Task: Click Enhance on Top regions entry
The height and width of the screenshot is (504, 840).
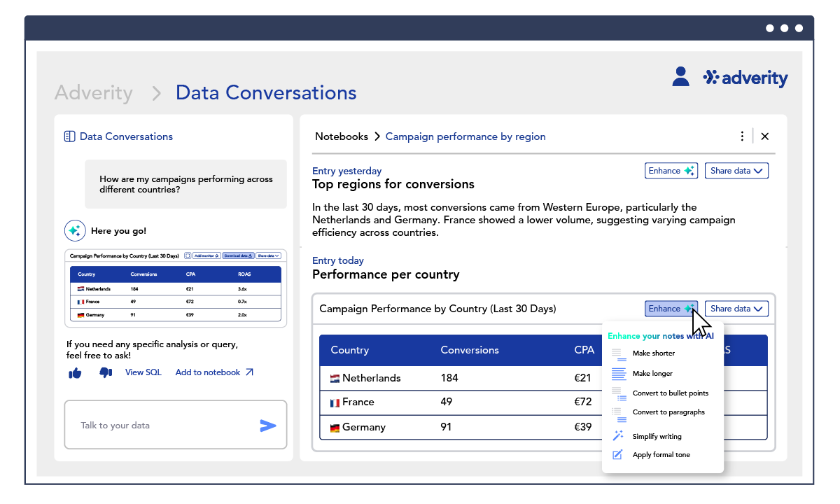Action: pos(671,171)
